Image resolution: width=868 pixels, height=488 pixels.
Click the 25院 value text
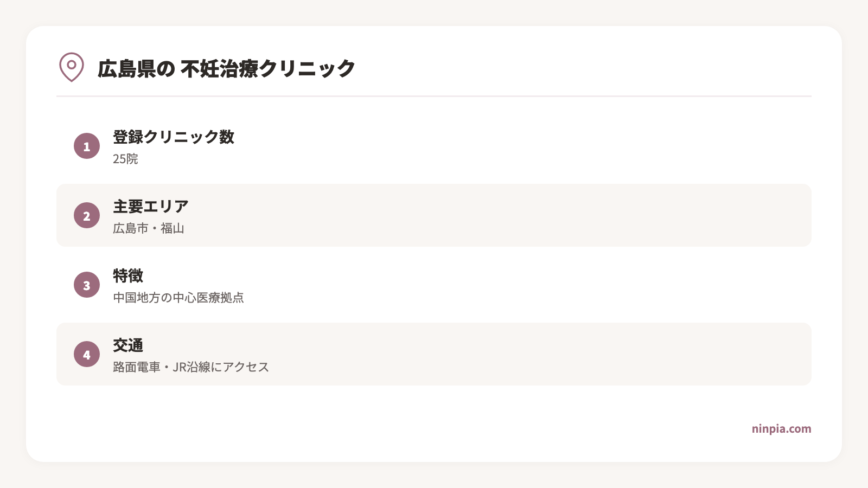point(125,159)
